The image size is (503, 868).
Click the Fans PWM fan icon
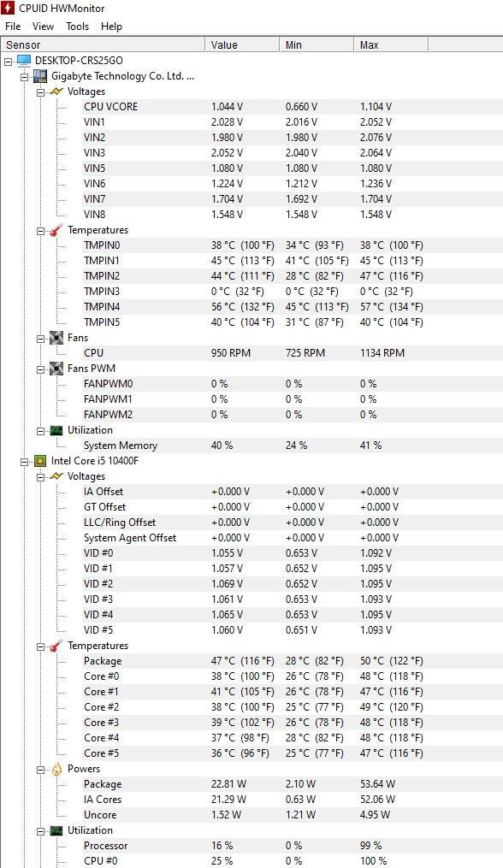click(56, 368)
